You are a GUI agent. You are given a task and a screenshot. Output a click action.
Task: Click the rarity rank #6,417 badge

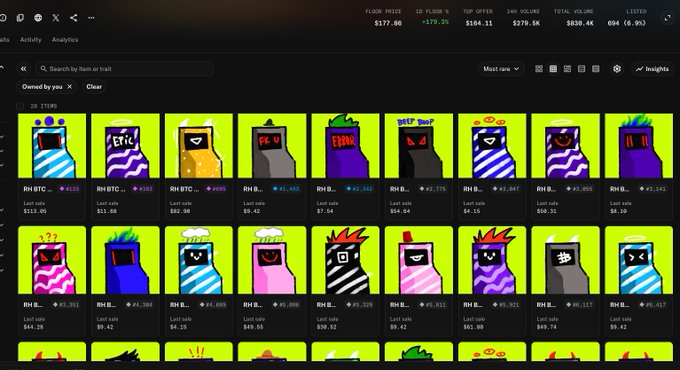653,305
